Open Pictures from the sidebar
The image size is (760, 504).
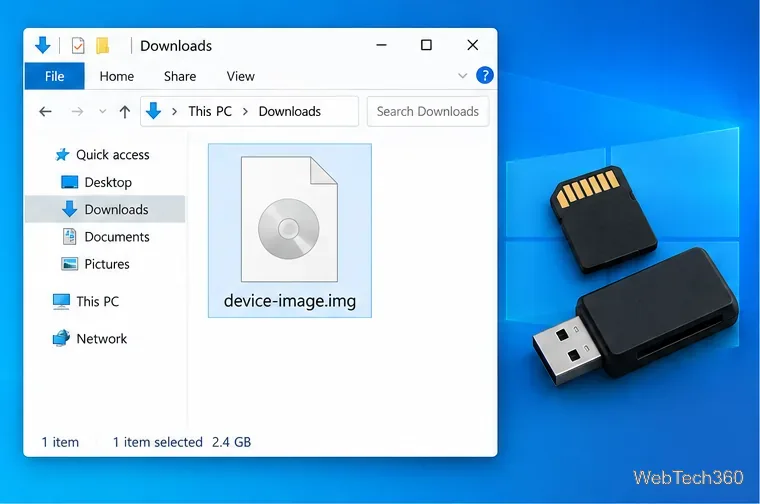[107, 264]
